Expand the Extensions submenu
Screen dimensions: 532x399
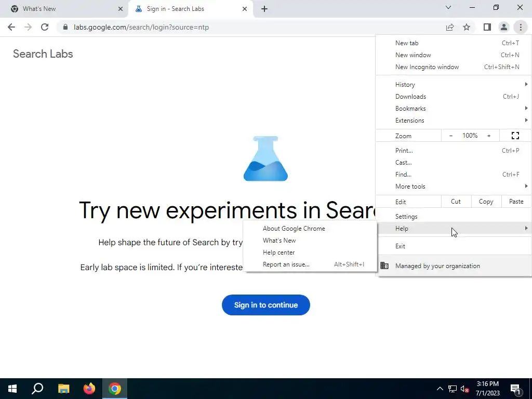[454, 120]
